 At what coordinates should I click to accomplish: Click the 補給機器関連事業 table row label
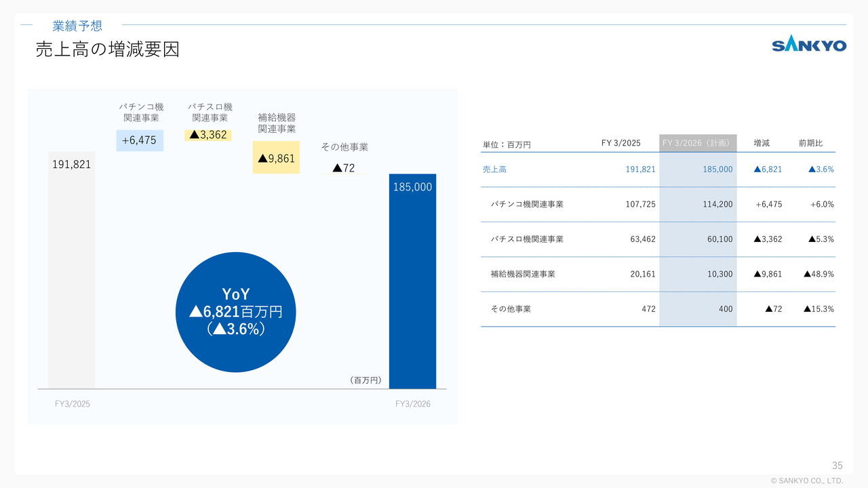523,274
